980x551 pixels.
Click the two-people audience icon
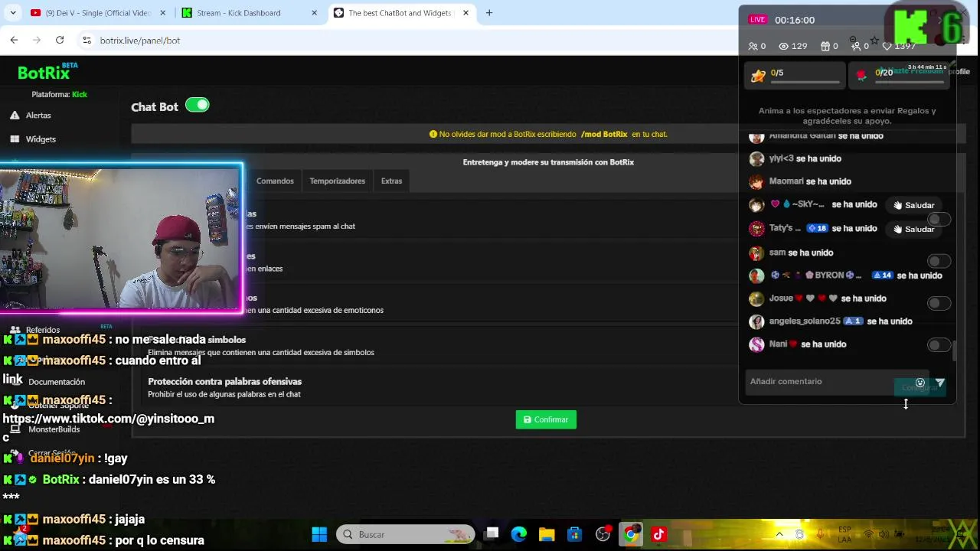[x=753, y=46]
